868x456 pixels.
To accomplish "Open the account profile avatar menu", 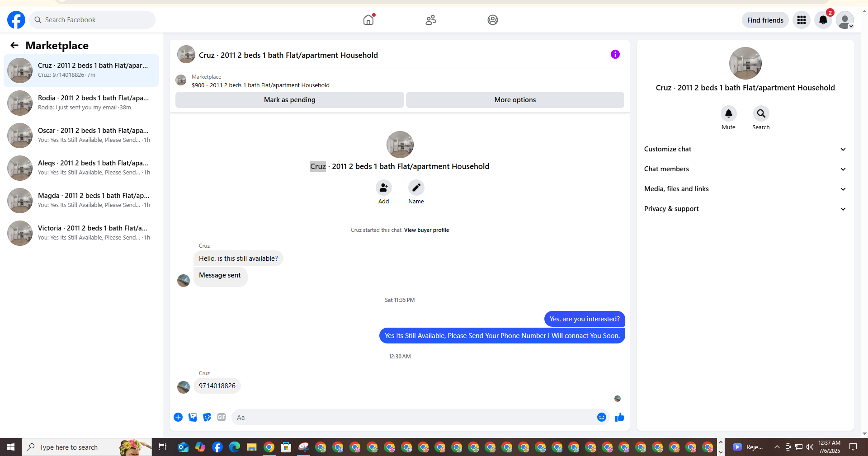I will pos(845,20).
